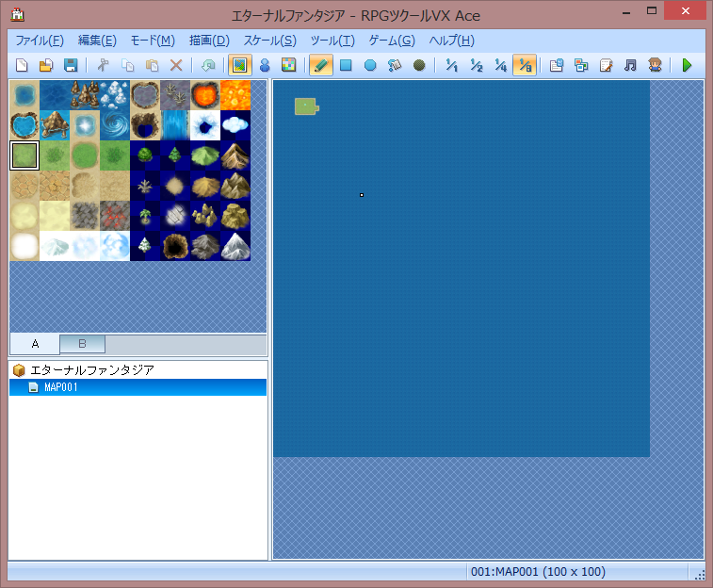This screenshot has height=588, width=713.
Task: Click the window resize grip
Action: click(700, 575)
